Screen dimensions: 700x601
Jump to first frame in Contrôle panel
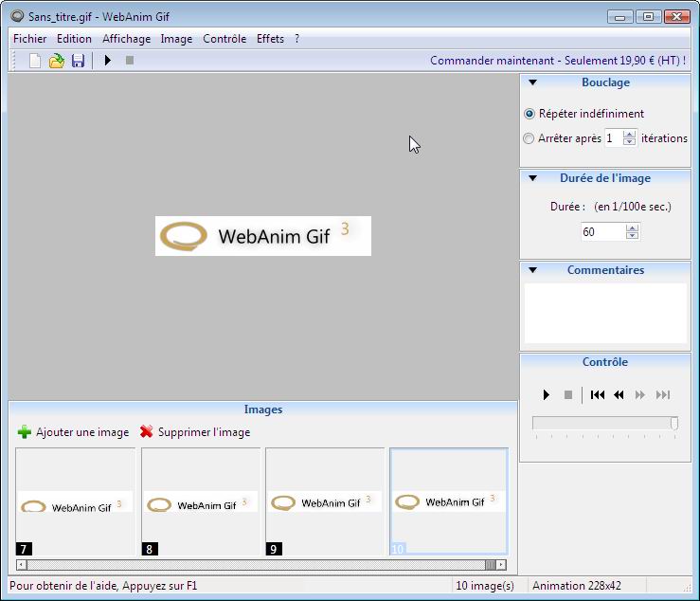tap(598, 394)
